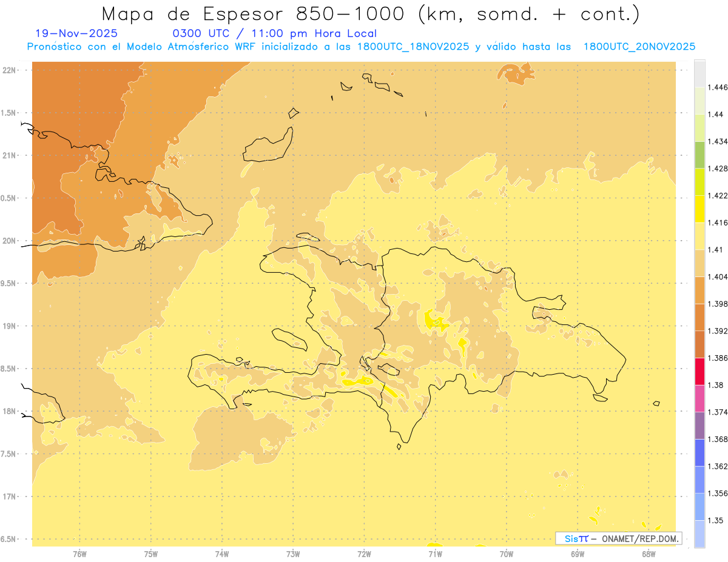Click the 68W longitude axis label

click(648, 554)
